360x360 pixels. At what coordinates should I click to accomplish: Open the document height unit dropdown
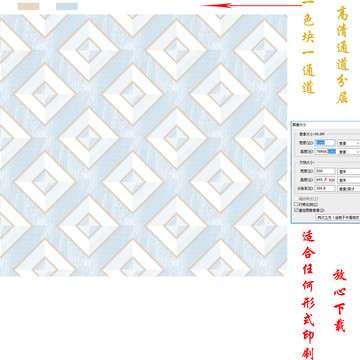(x=349, y=180)
